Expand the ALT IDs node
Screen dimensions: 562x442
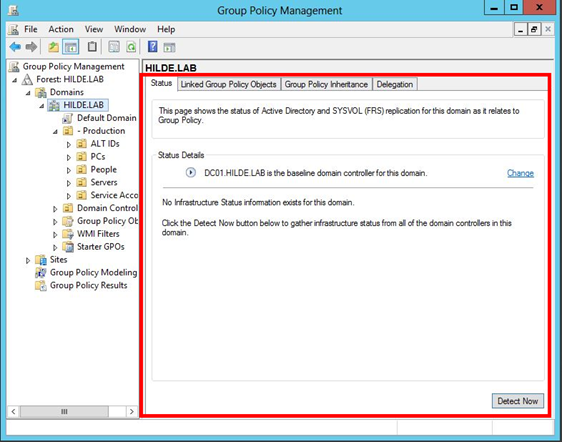pos(69,144)
